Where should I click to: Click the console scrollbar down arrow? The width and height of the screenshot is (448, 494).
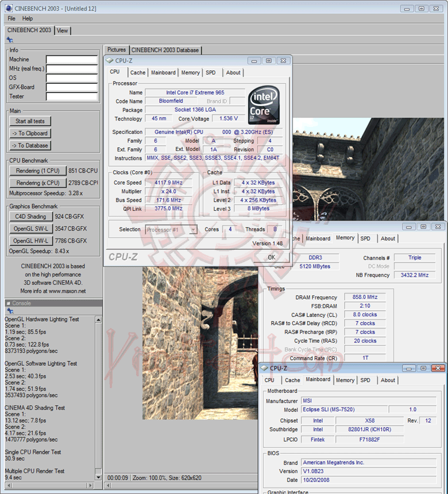click(98, 477)
